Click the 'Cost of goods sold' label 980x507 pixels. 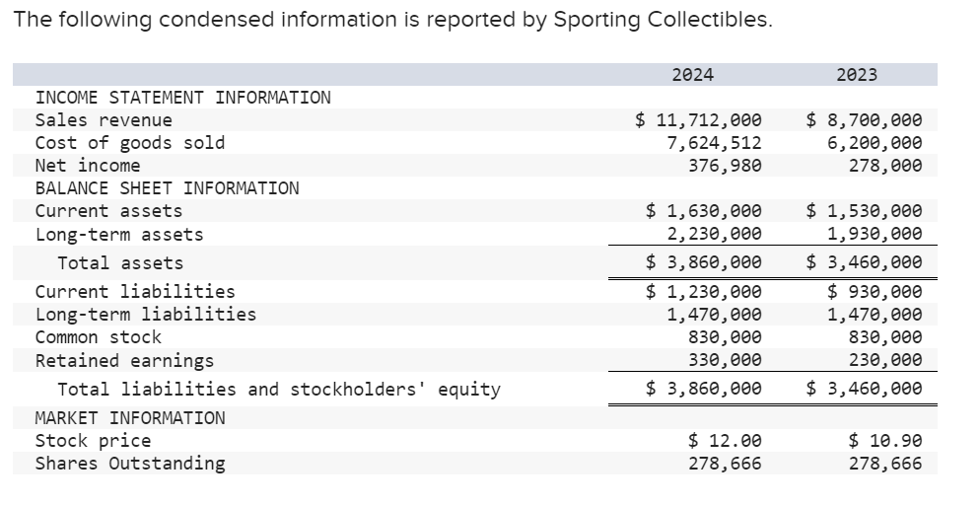click(x=130, y=143)
